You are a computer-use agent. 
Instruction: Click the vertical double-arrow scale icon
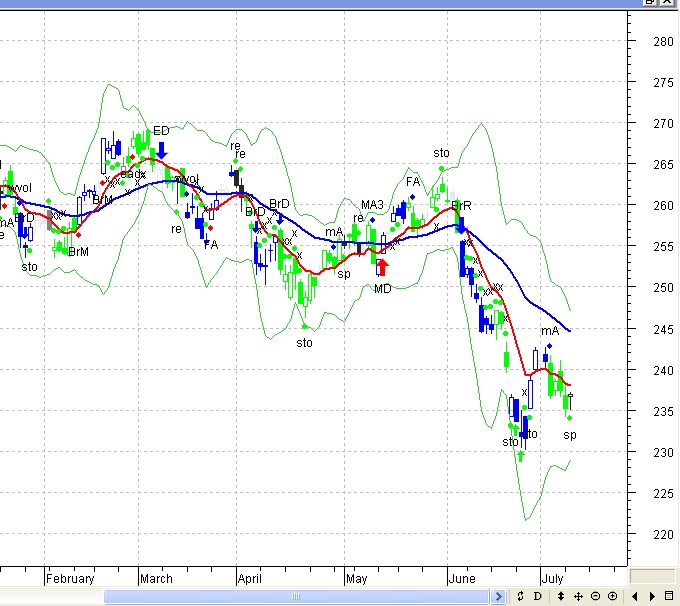[x=561, y=597]
